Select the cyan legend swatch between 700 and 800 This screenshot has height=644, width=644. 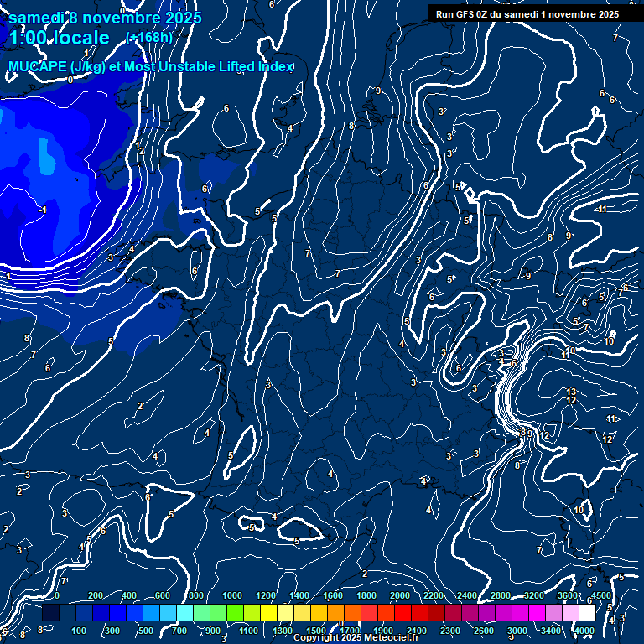point(184,612)
